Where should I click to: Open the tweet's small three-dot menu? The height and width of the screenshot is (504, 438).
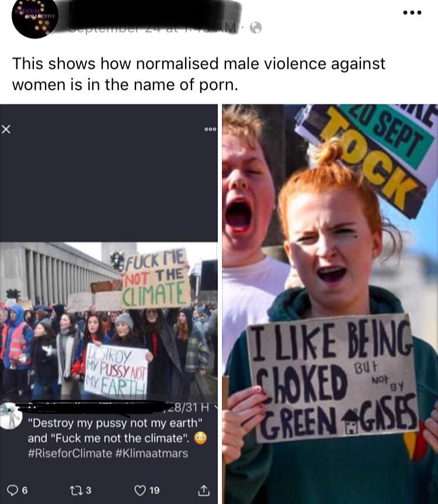pyautogui.click(x=210, y=129)
